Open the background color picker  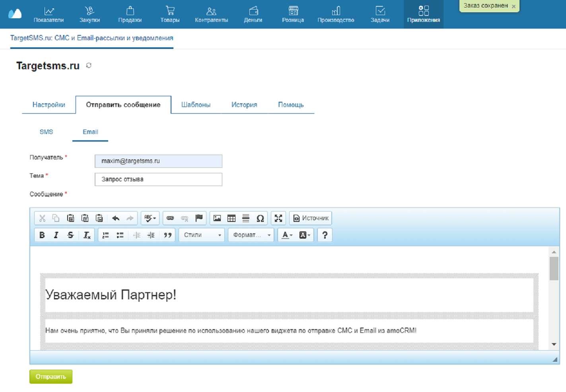pyautogui.click(x=305, y=235)
